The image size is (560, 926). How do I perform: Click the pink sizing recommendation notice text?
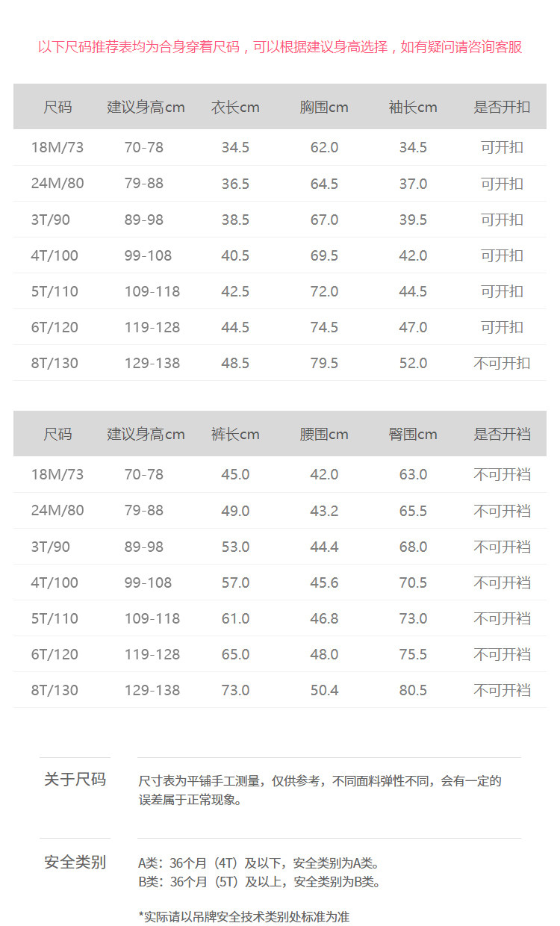(x=280, y=47)
